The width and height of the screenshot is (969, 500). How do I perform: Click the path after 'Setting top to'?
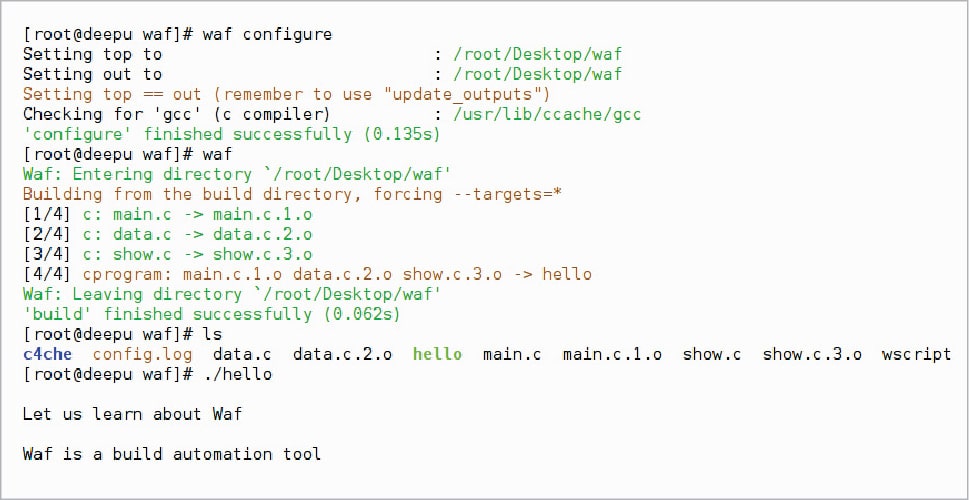537,54
